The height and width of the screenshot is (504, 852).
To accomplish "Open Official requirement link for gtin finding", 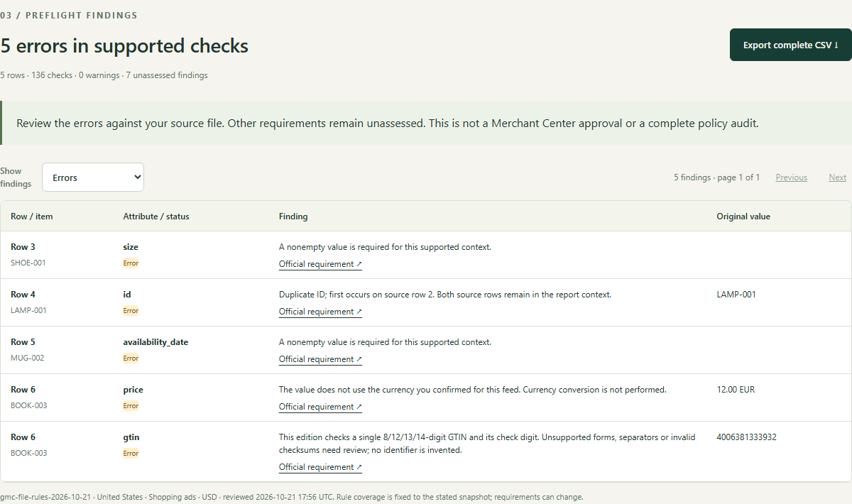I will click(x=320, y=467).
